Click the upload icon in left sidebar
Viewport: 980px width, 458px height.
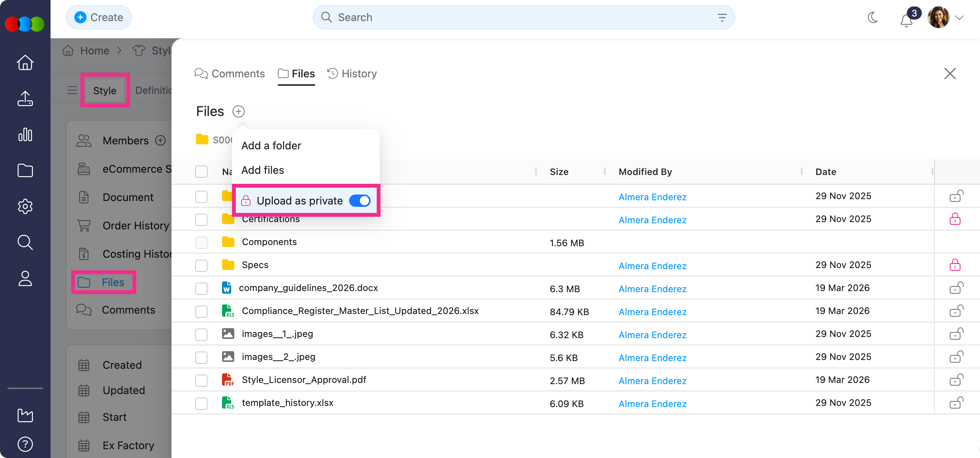(25, 99)
